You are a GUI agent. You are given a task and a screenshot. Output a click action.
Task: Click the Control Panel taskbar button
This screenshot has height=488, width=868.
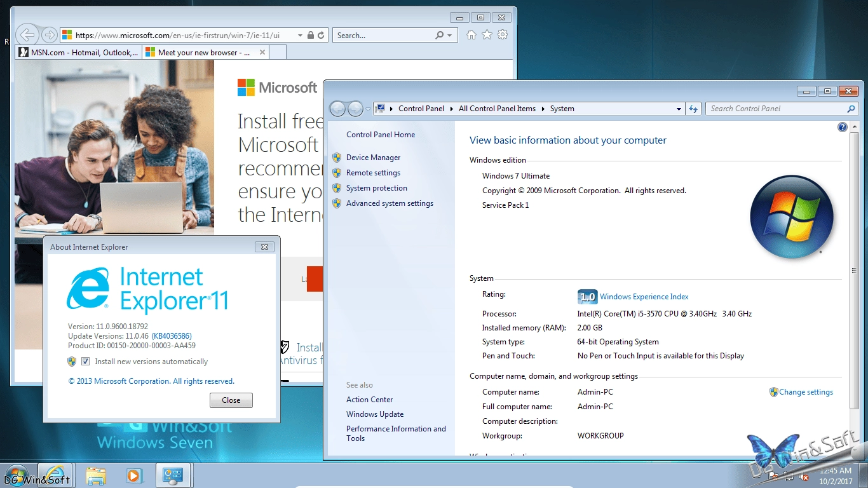(x=173, y=475)
